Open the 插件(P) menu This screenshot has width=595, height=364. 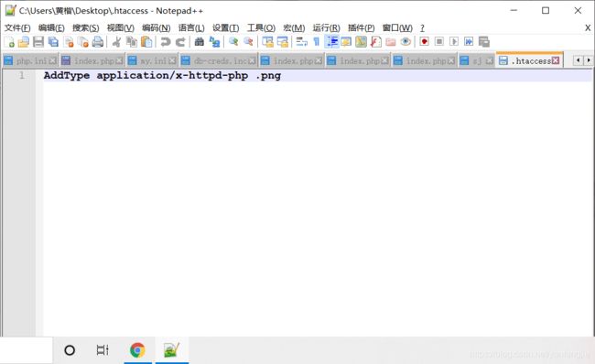(362, 28)
